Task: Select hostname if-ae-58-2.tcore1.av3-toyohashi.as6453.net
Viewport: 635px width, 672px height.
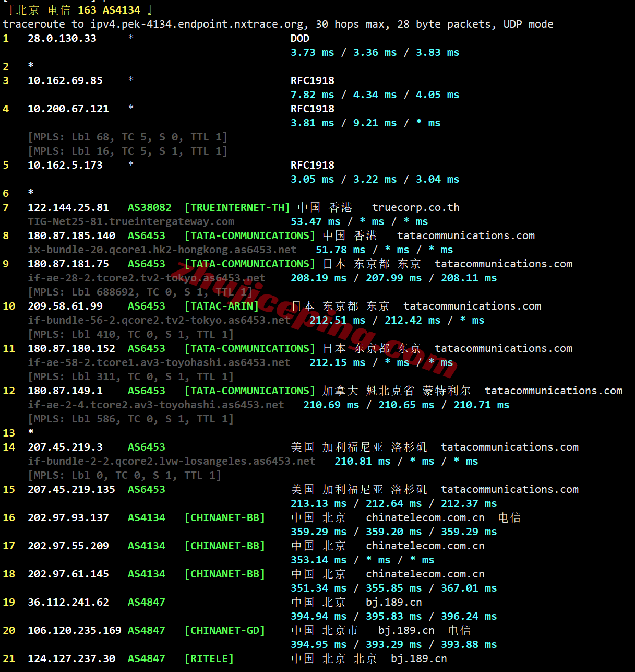Action: pos(159,362)
